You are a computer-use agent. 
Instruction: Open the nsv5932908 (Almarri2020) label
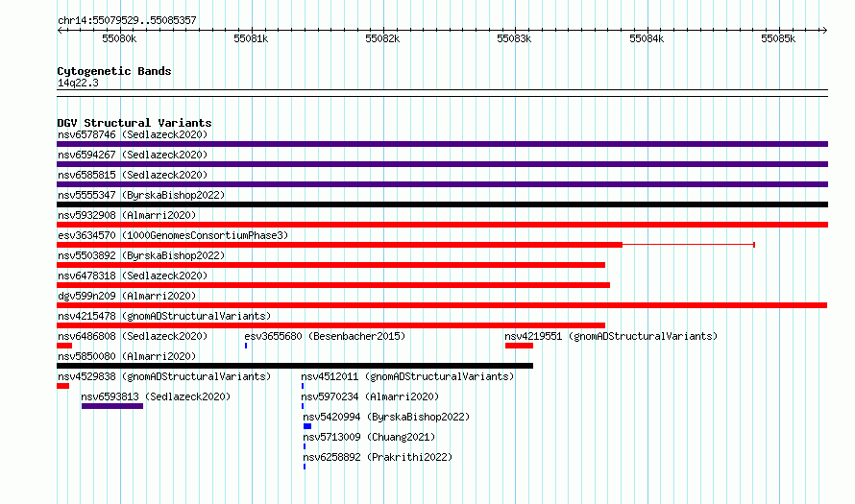click(127, 215)
